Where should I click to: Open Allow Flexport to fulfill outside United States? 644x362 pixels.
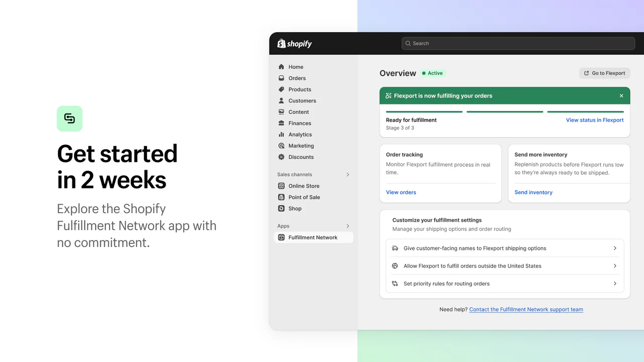tap(505, 266)
